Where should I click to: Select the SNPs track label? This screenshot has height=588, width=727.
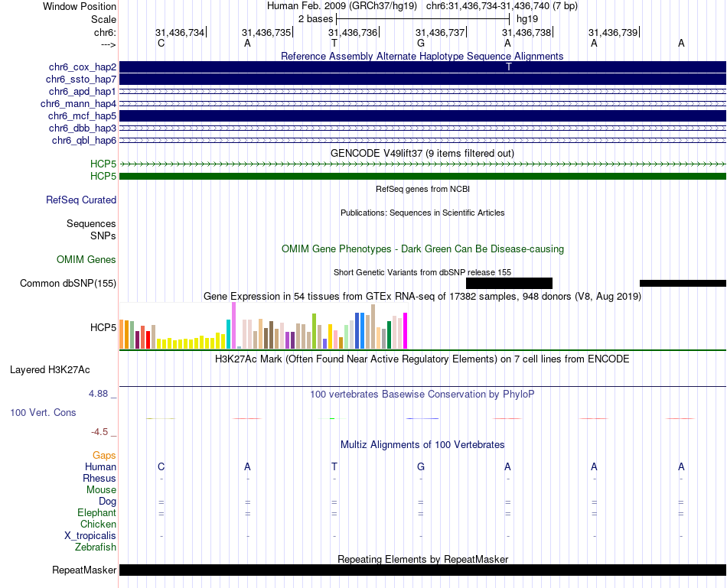point(103,236)
